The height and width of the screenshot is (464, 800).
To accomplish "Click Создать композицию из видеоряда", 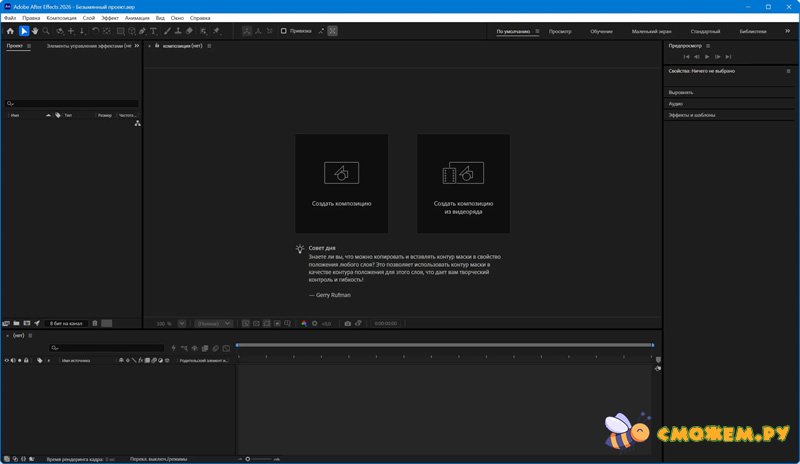I will point(463,181).
